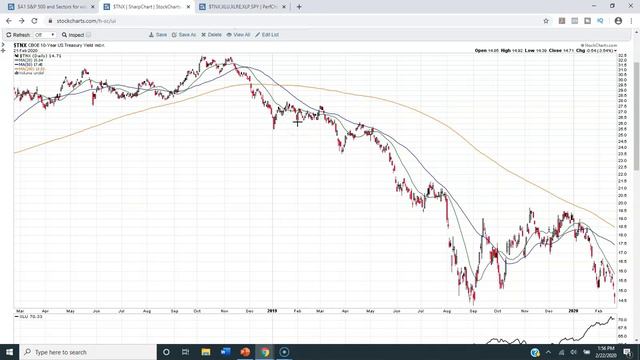Open the Refresh interval dropdown set to Off
The image size is (640, 360).
click(x=44, y=35)
